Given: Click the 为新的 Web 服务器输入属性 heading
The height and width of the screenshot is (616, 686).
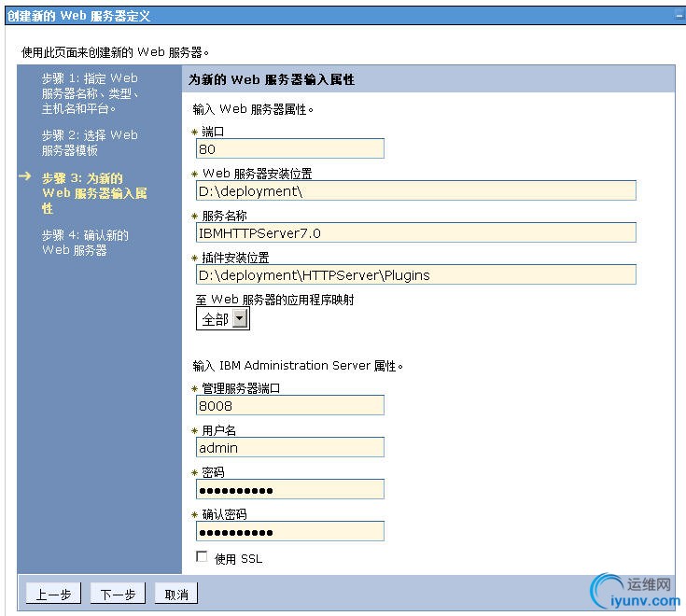Looking at the screenshot, I should tap(272, 79).
